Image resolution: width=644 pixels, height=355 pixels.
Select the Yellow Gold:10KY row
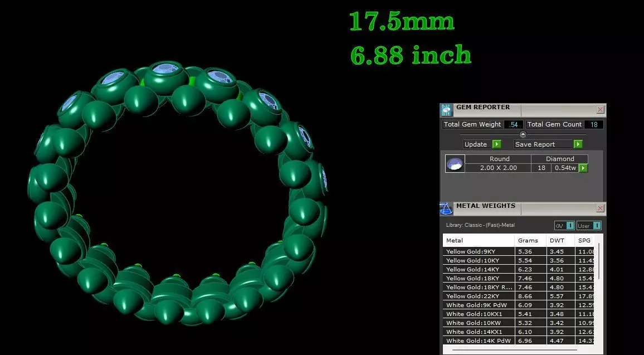click(519, 260)
